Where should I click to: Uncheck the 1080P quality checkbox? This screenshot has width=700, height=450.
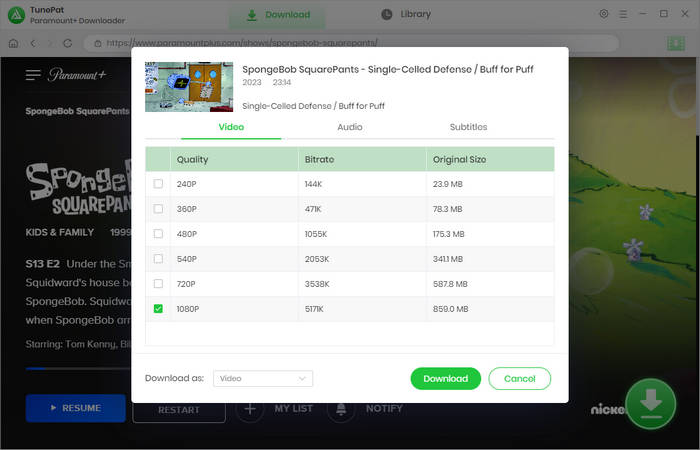click(x=158, y=309)
